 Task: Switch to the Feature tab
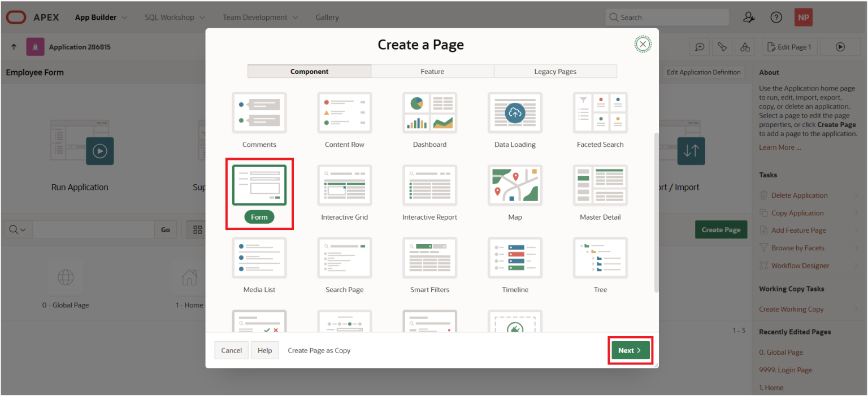[432, 71]
